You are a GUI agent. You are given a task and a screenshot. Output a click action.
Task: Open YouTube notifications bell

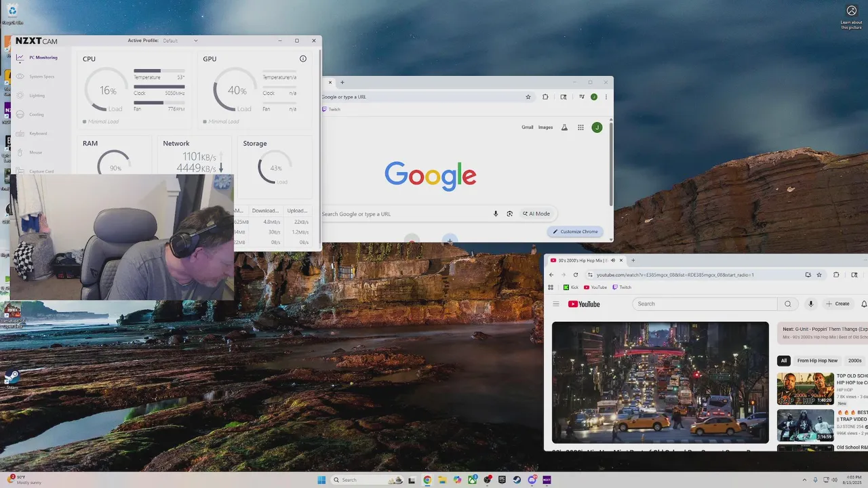pyautogui.click(x=864, y=304)
